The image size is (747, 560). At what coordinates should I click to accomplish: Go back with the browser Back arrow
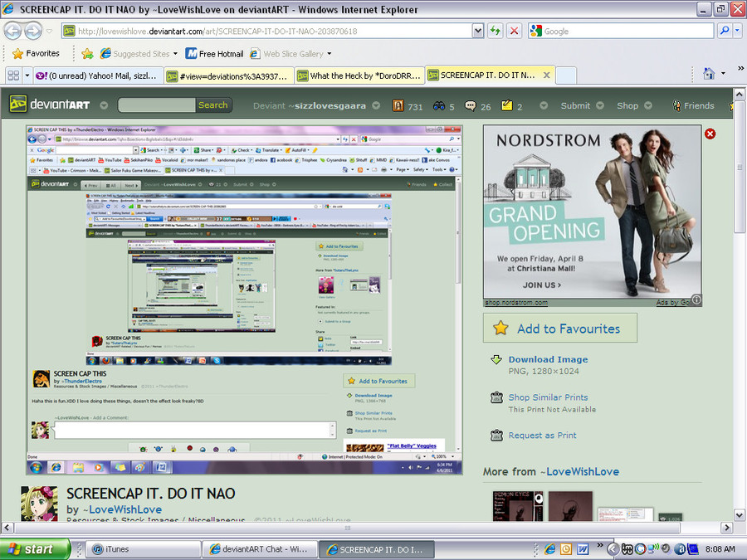click(x=12, y=32)
